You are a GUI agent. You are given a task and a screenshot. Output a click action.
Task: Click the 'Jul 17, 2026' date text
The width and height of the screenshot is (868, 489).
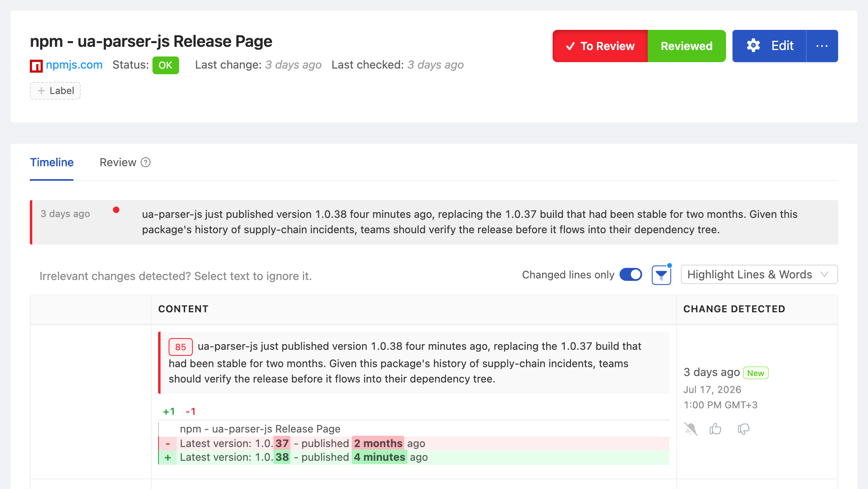712,390
